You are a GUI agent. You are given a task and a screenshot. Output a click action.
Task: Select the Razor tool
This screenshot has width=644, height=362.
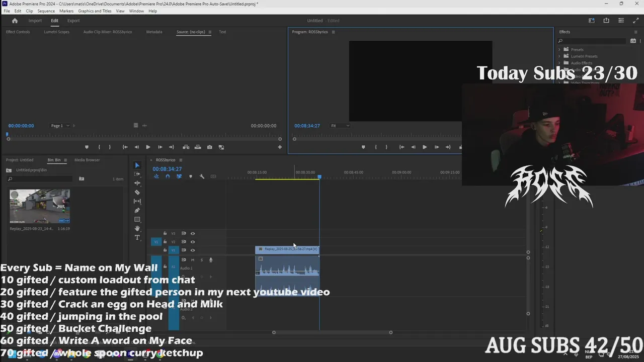click(137, 192)
